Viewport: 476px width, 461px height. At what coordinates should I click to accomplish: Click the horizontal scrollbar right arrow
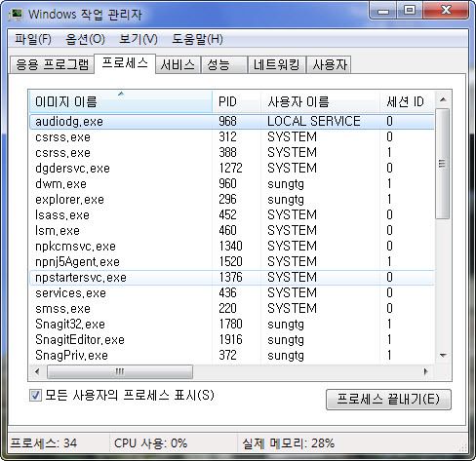425,371
